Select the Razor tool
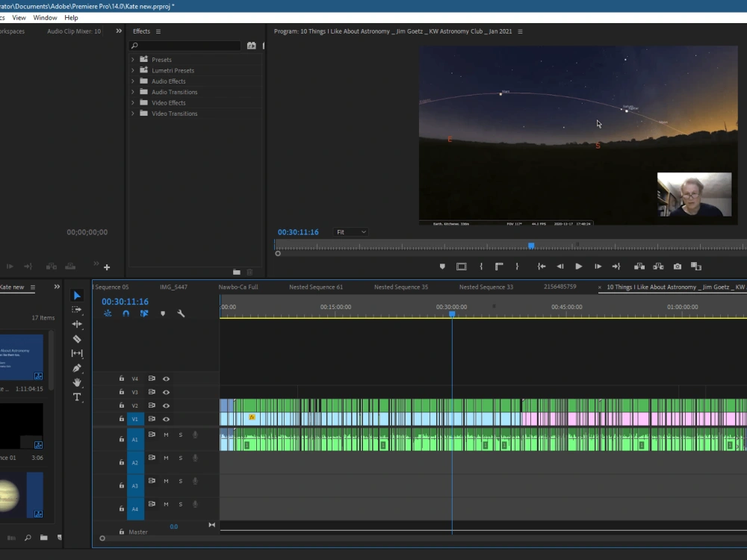 tap(77, 339)
